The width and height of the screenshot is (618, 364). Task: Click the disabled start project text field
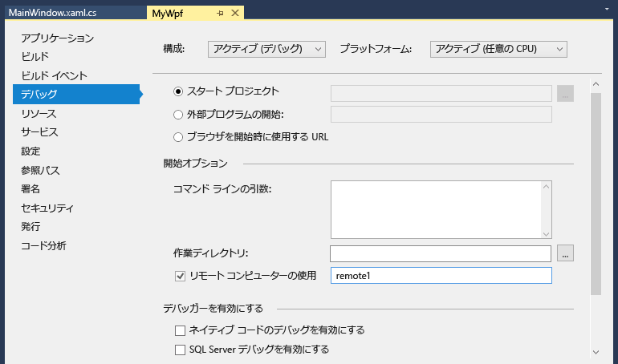[441, 93]
